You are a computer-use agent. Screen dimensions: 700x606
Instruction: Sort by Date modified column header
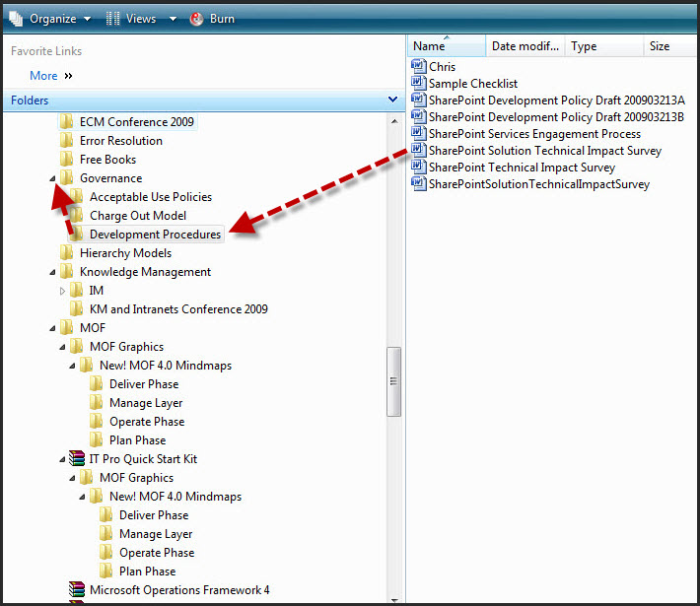point(525,46)
